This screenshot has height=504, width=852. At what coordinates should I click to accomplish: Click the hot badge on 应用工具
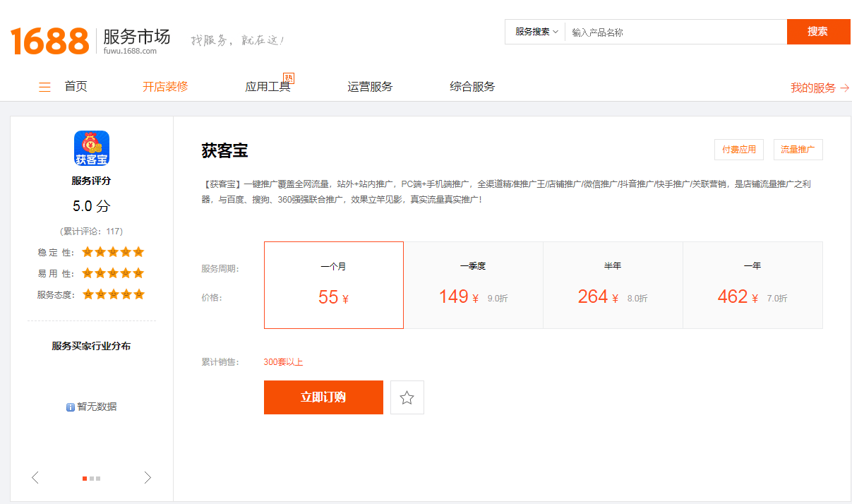click(288, 78)
